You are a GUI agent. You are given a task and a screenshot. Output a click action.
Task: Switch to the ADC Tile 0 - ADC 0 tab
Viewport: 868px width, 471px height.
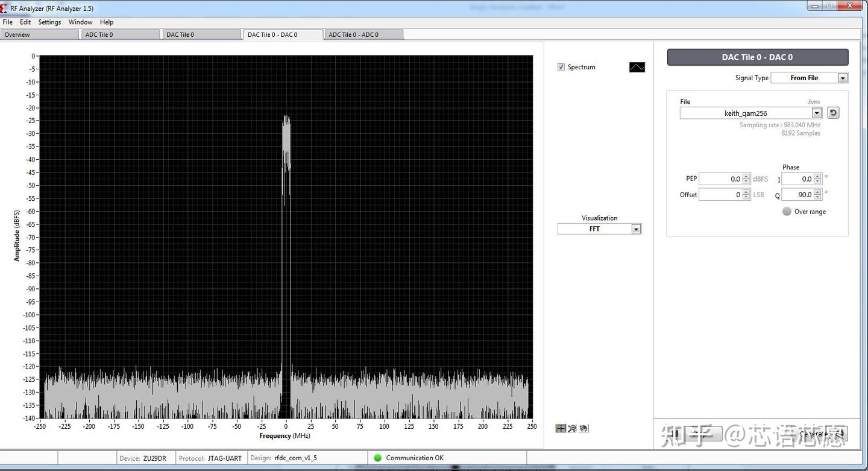363,35
